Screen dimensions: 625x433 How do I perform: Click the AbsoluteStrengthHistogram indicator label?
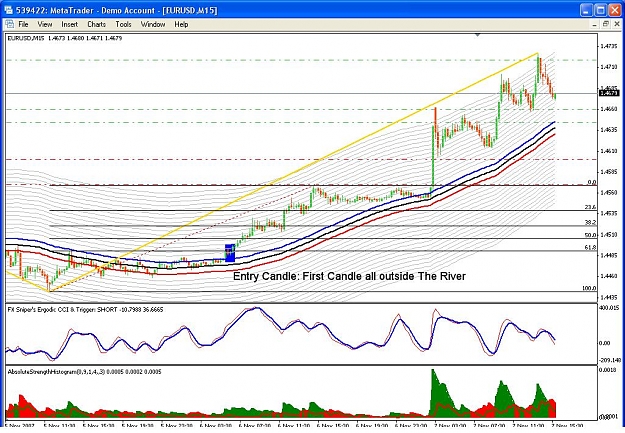click(85, 372)
